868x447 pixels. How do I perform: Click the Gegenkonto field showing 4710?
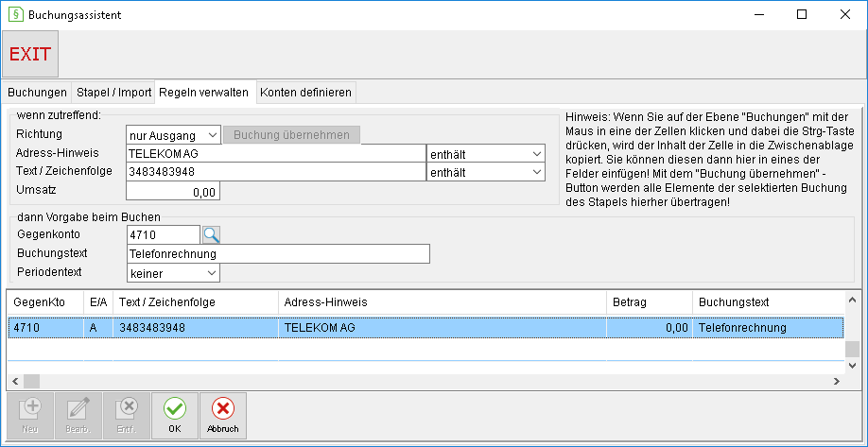[164, 235]
